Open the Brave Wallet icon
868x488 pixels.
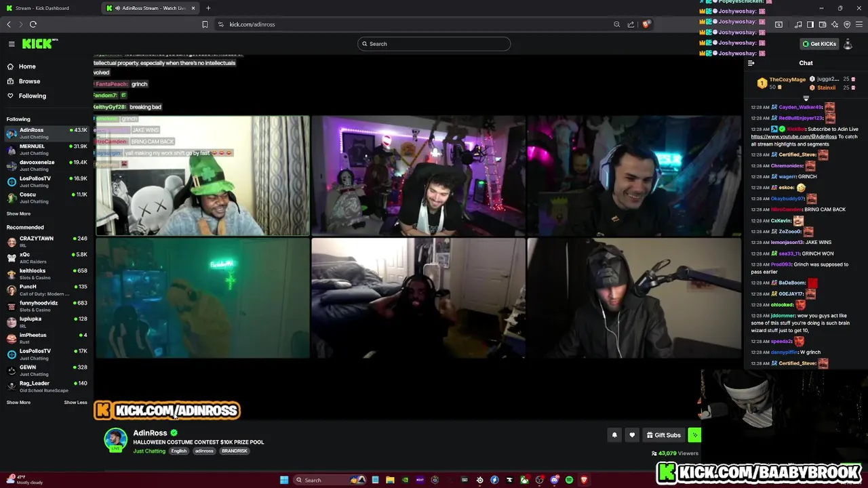point(823,24)
